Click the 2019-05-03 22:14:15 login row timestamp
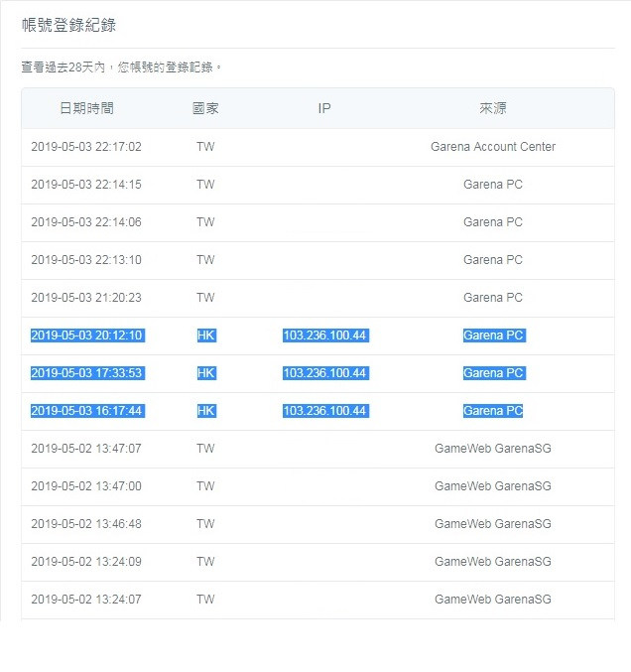The height and width of the screenshot is (672, 631). pos(86,185)
